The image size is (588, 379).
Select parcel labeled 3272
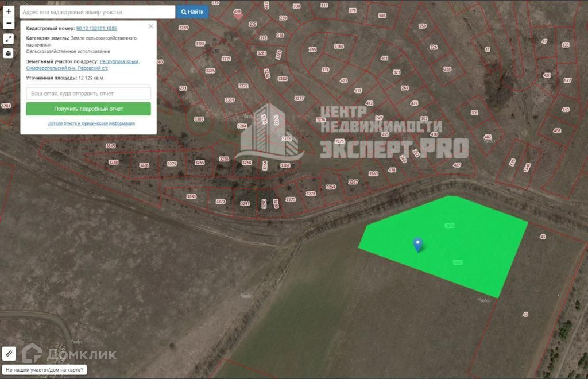(x=243, y=86)
